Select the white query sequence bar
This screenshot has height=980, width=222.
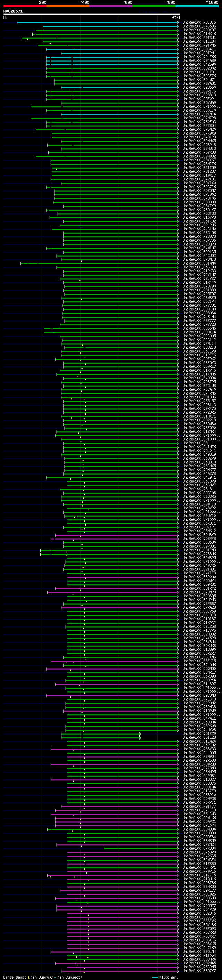(x=91, y=15)
